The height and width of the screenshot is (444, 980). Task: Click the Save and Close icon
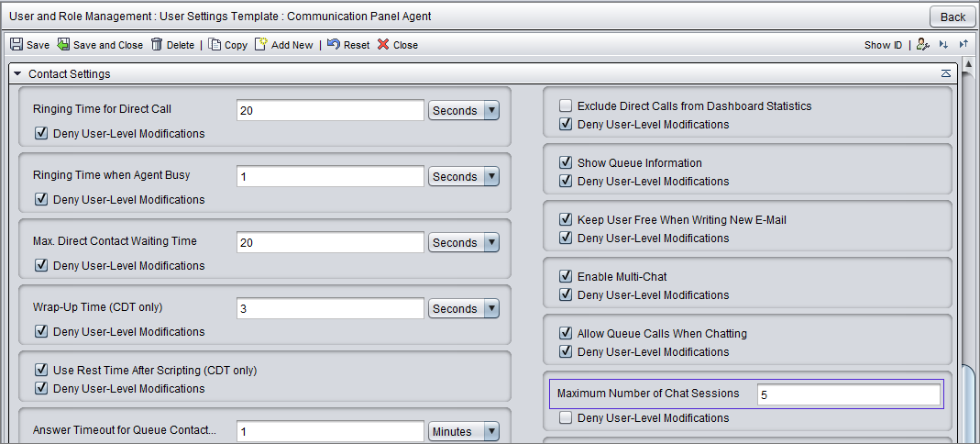[63, 44]
